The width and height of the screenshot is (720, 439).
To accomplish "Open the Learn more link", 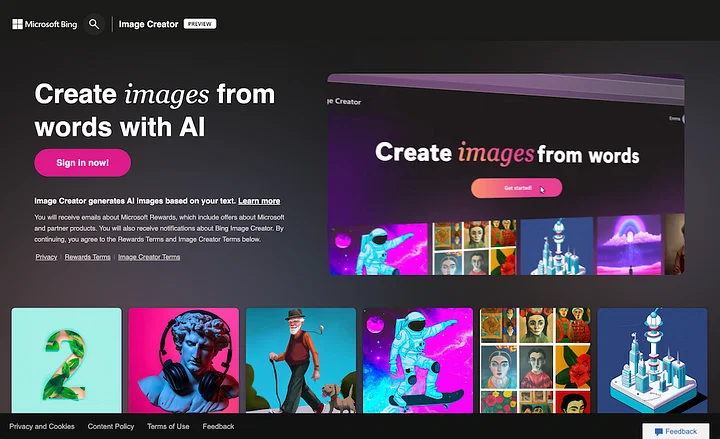I will [x=259, y=201].
